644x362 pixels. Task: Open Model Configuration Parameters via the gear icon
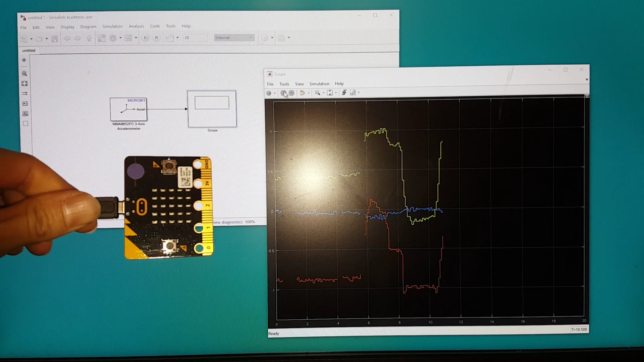point(113,38)
